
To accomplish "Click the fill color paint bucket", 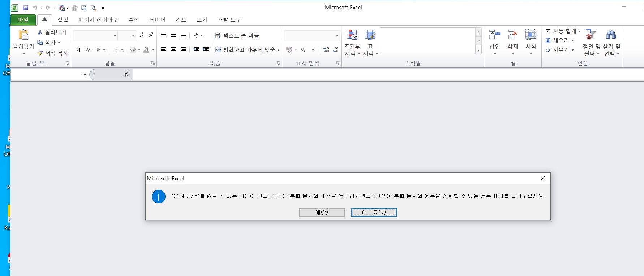I will [x=133, y=50].
